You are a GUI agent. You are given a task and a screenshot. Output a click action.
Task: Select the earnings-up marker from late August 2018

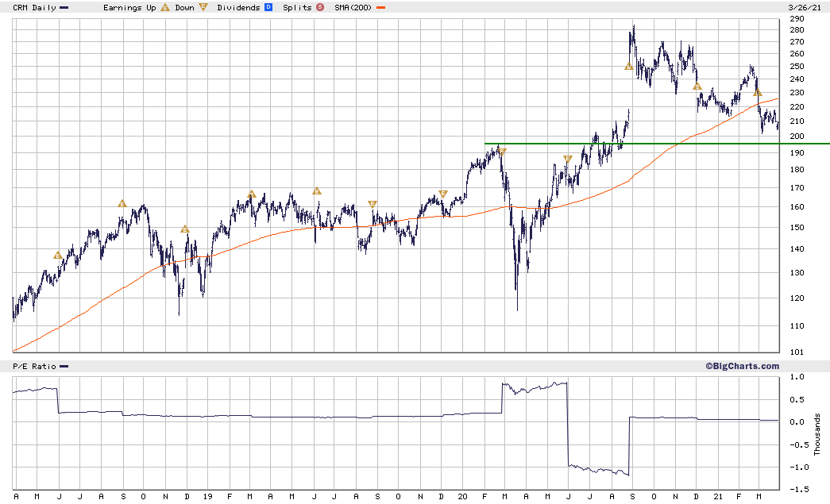click(x=122, y=204)
